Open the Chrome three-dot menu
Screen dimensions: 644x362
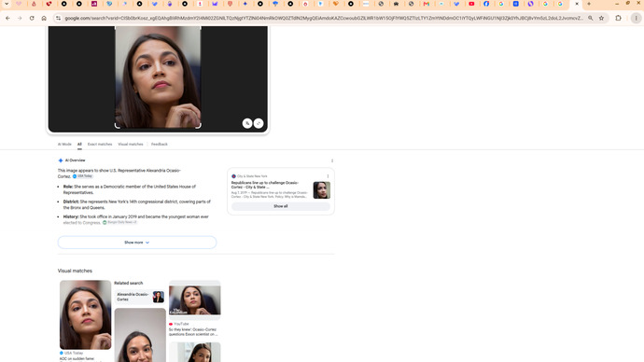(x=637, y=18)
